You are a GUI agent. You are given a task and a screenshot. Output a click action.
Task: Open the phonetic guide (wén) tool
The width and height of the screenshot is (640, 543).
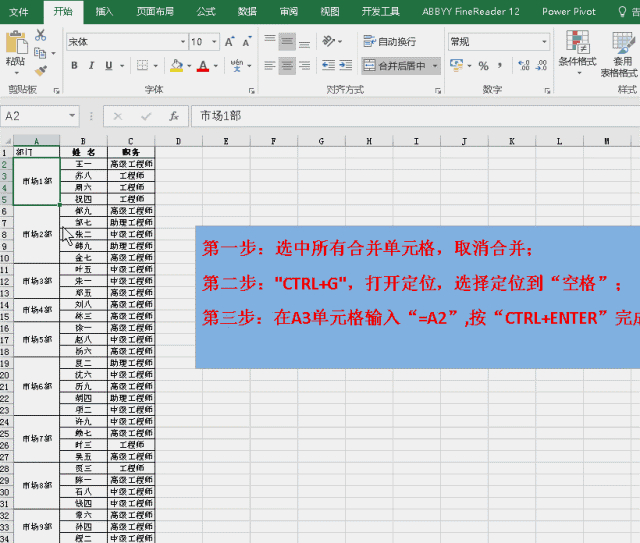coord(237,65)
